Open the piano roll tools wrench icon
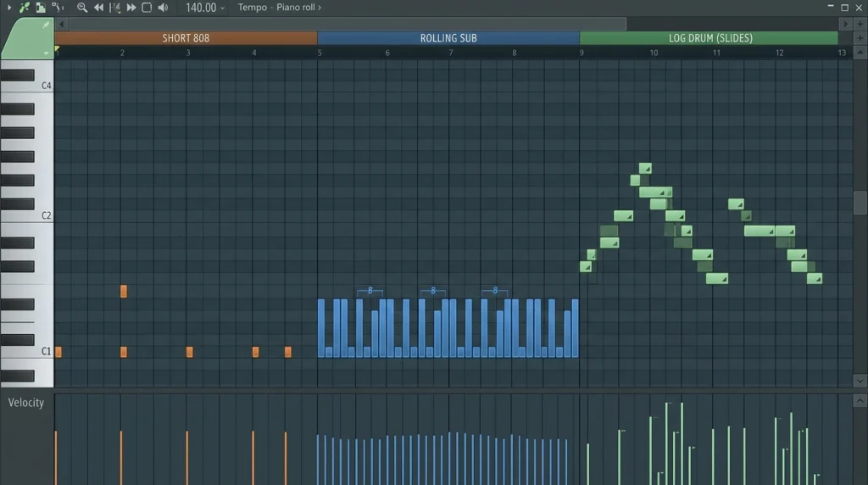 point(25,7)
